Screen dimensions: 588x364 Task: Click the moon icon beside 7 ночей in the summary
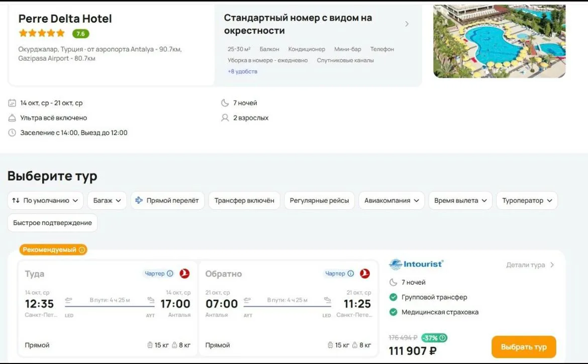coord(225,102)
